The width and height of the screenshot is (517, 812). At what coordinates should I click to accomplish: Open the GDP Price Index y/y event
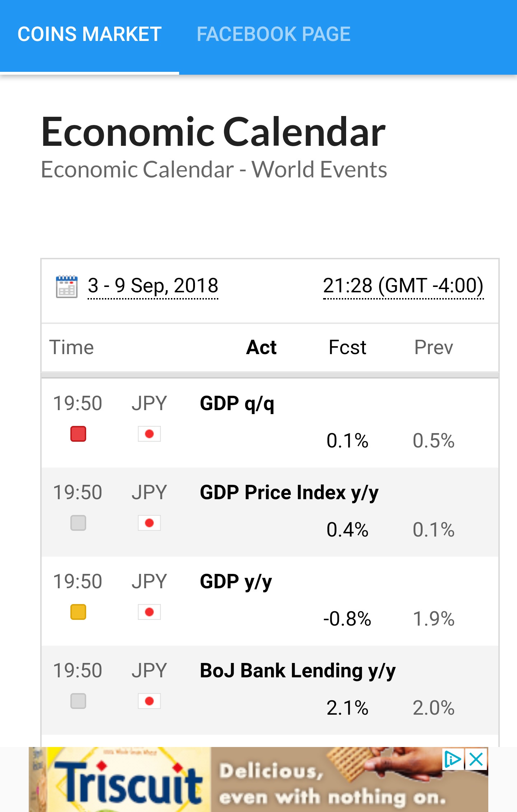coord(289,492)
